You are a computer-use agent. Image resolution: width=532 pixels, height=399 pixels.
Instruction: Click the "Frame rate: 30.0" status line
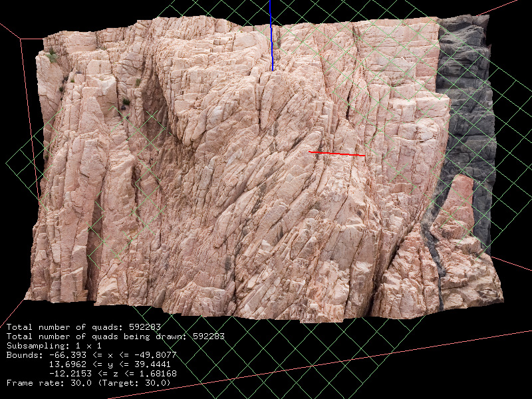point(88,383)
